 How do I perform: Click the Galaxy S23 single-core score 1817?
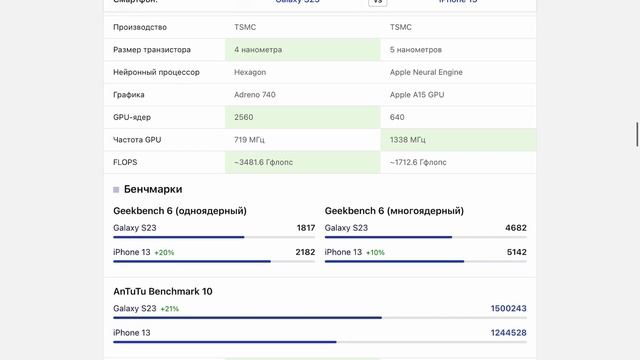306,228
